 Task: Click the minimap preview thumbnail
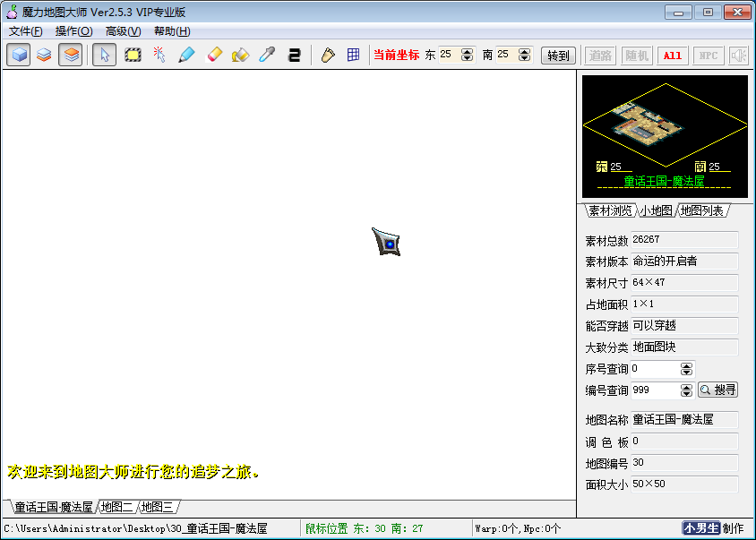[x=665, y=124]
